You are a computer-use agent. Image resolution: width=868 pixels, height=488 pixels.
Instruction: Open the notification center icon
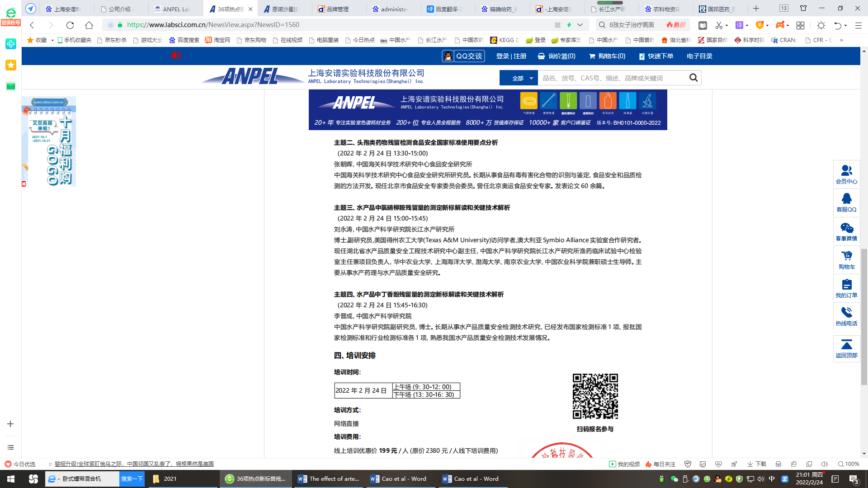(x=854, y=479)
